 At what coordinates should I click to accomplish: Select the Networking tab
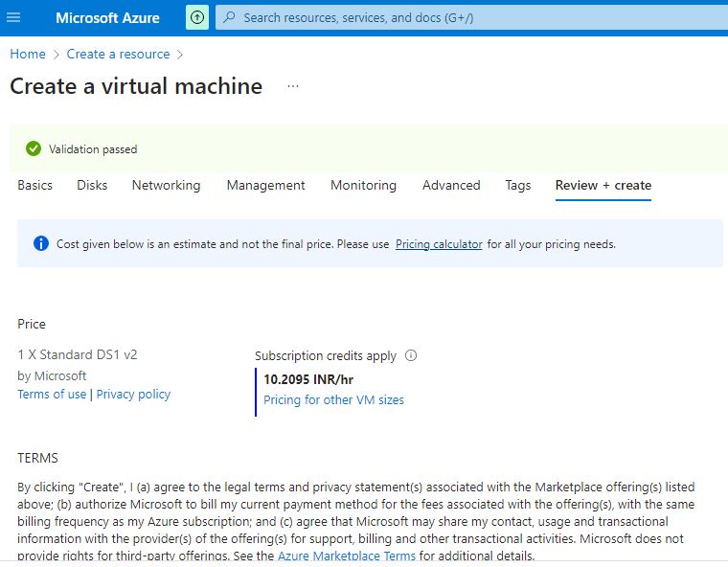(x=166, y=185)
